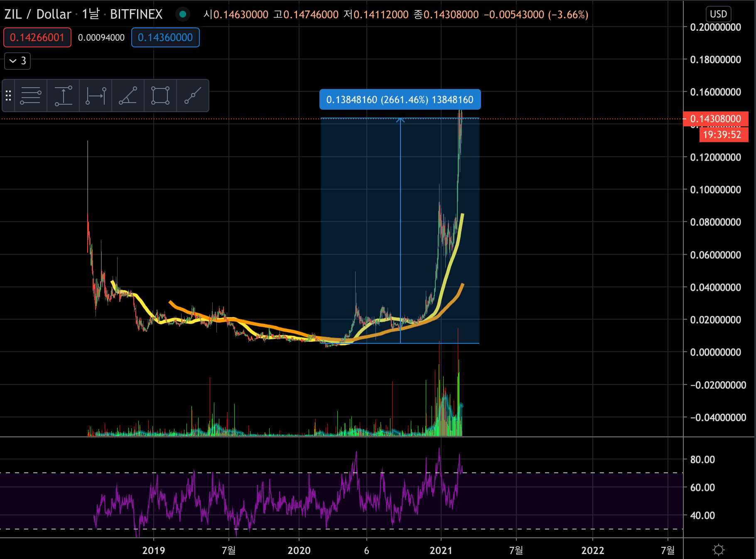Select the Rectangle shape tool
Screen dimensions: 756x559
point(160,96)
